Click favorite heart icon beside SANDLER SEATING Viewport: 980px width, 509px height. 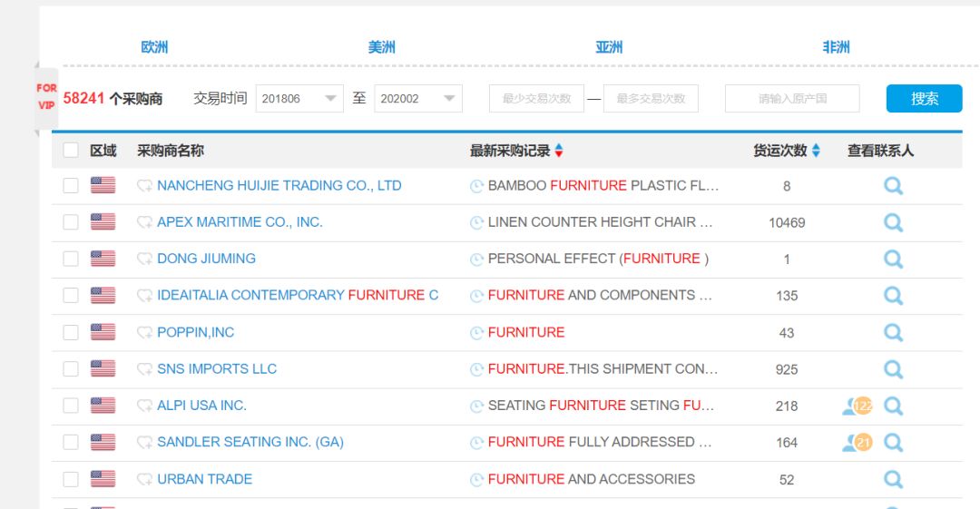click(x=144, y=442)
